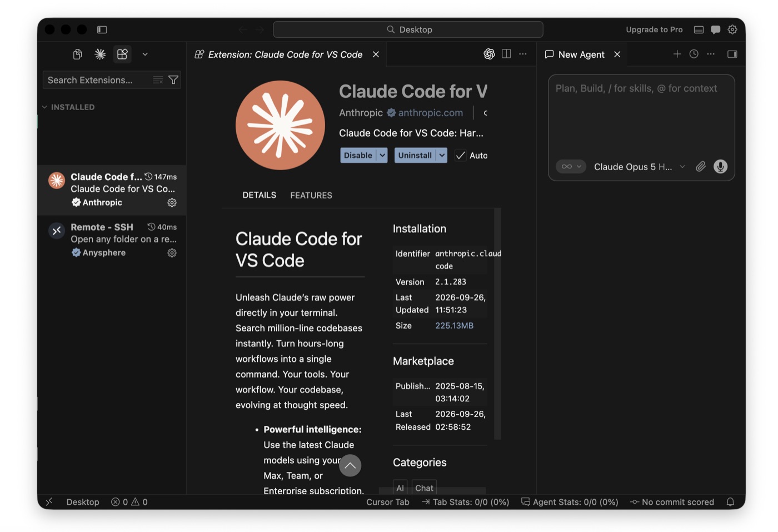This screenshot has width=778, height=532.
Task: Open agent panel more options ellipsis
Action: coord(711,54)
